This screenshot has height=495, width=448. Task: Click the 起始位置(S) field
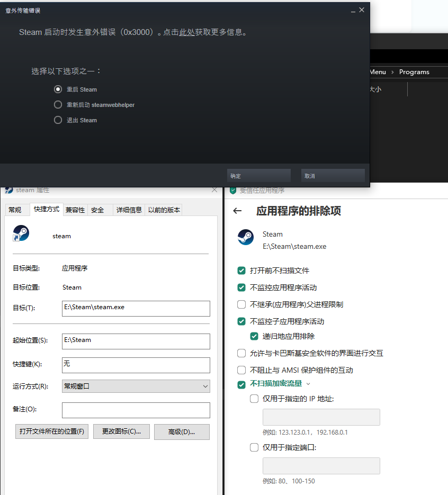136,341
